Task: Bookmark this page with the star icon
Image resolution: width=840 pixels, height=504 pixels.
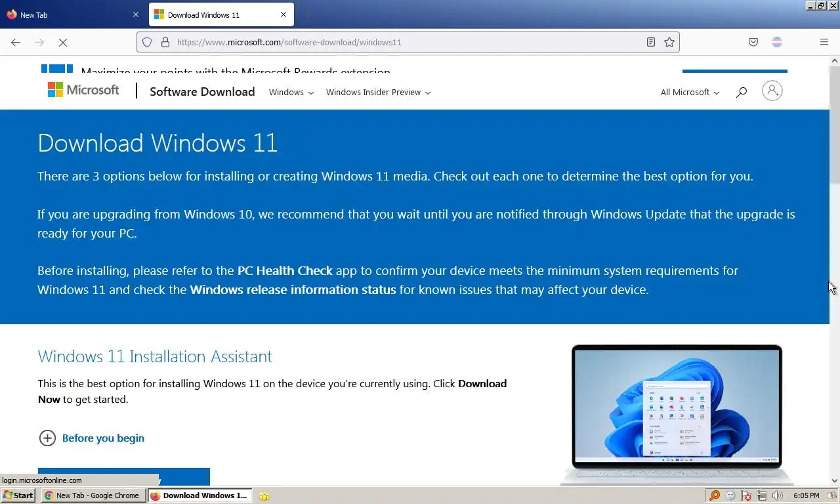Action: tap(669, 42)
